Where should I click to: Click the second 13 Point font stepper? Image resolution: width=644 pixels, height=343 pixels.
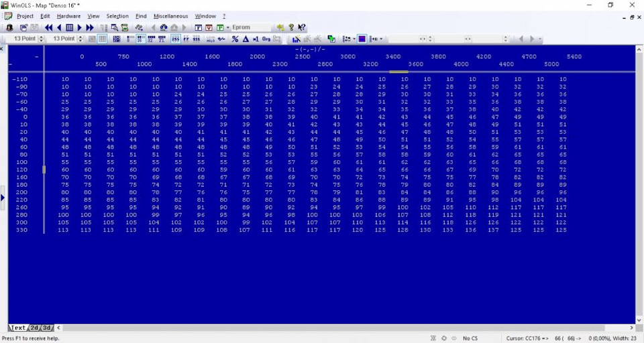[x=80, y=39]
